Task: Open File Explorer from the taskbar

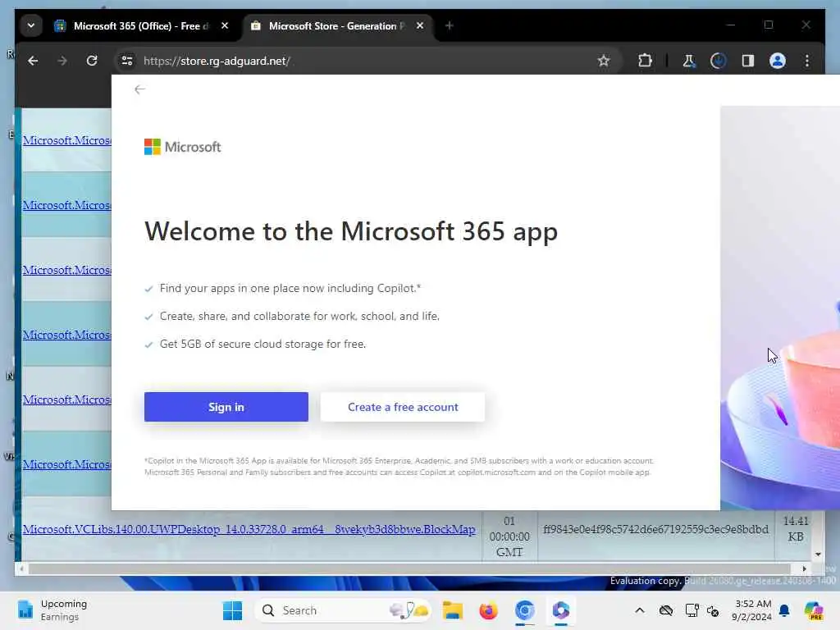Action: point(453,610)
